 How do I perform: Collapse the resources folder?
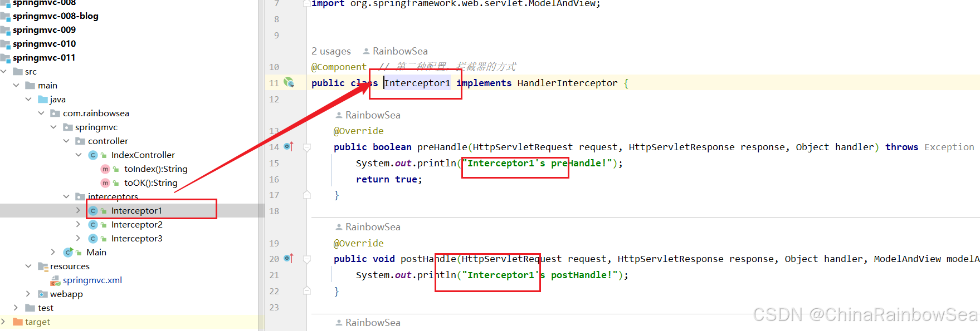[x=28, y=266]
